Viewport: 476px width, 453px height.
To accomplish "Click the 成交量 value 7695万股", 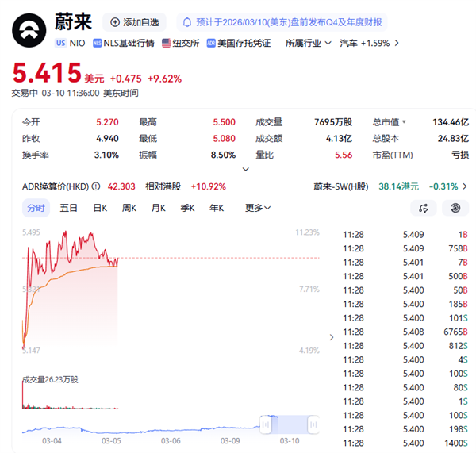I will coord(333,122).
